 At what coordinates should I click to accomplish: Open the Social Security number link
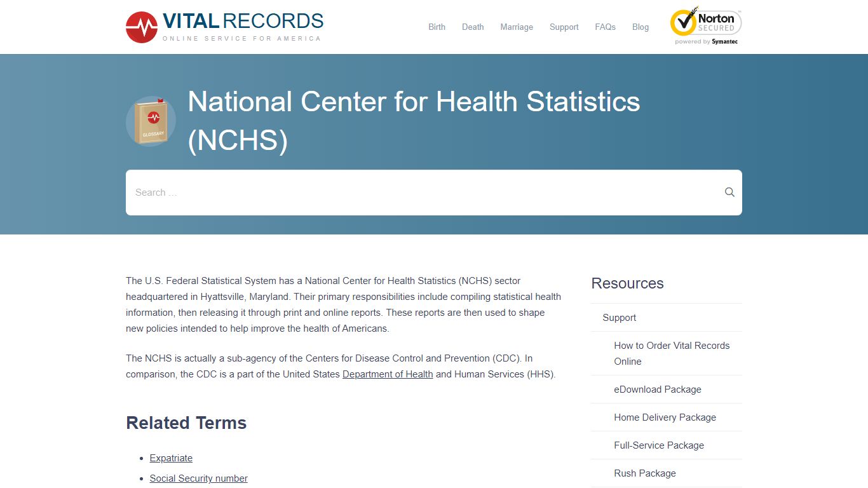click(x=199, y=478)
